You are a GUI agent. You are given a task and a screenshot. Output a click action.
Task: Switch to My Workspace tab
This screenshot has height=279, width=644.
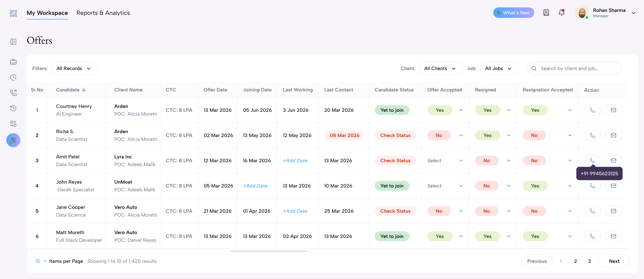point(47,13)
